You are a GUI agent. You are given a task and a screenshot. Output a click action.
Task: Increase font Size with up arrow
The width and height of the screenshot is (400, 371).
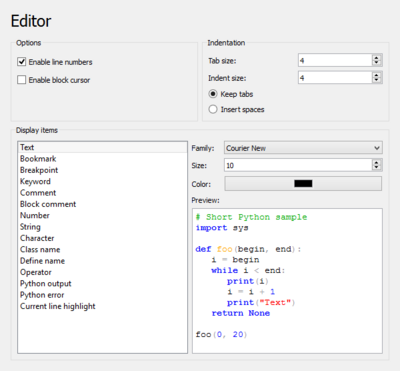tap(377, 162)
